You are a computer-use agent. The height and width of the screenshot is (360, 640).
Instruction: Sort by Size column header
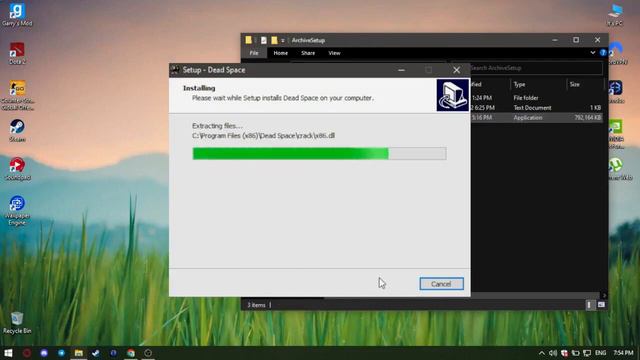[x=575, y=84]
